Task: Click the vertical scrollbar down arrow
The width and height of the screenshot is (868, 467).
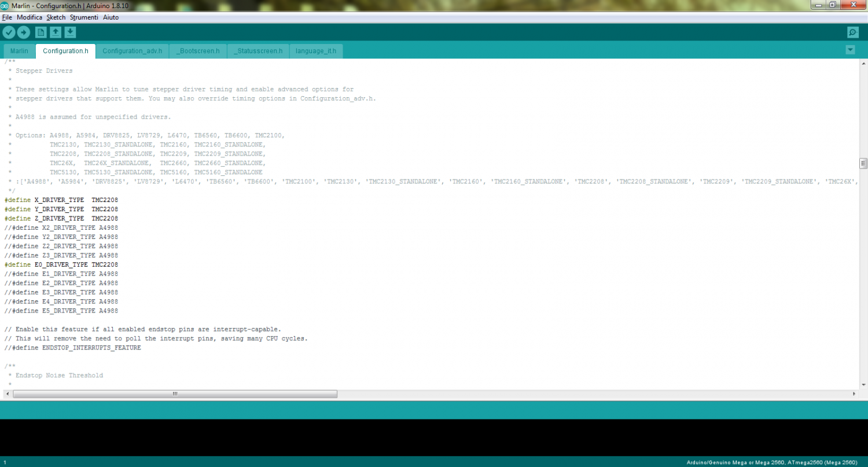Action: [863, 384]
